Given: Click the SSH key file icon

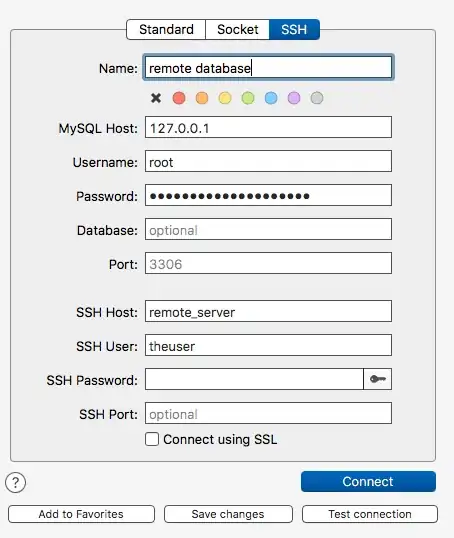Looking at the screenshot, I should click(x=377, y=379).
